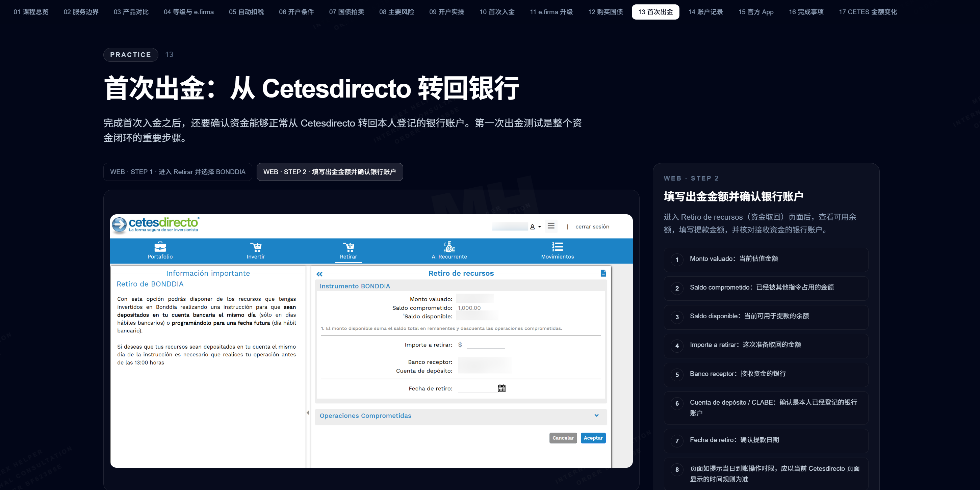Image resolution: width=980 pixels, height=490 pixels.
Task: Open tab 08 主要风险
Action: [x=397, y=12]
